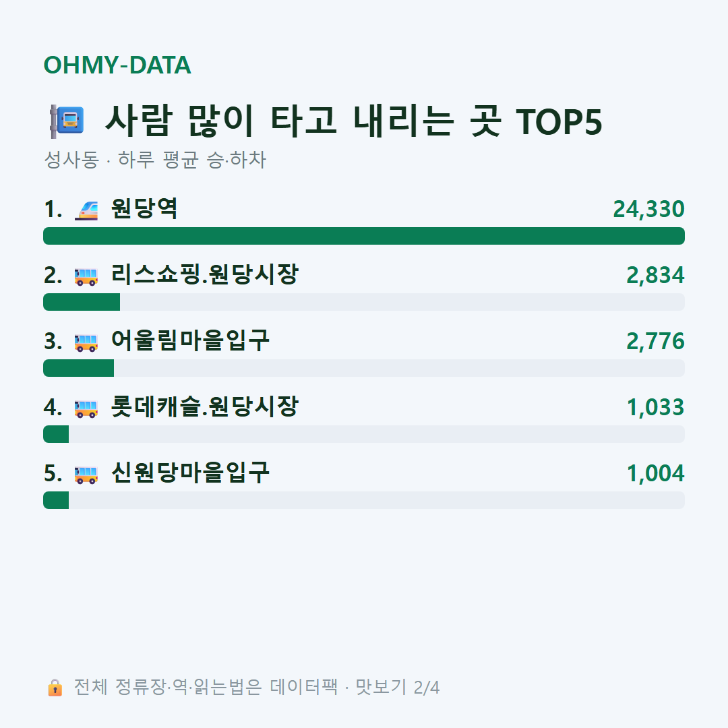Click the lock icon in the footer
This screenshot has width=728, height=728.
coord(55,688)
